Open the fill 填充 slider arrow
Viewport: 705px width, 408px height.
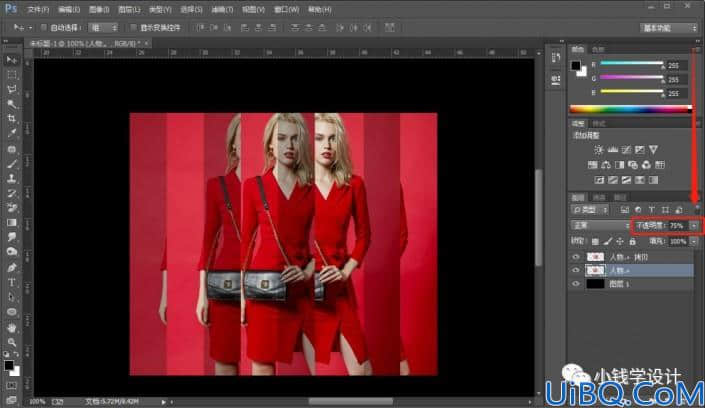tap(694, 242)
